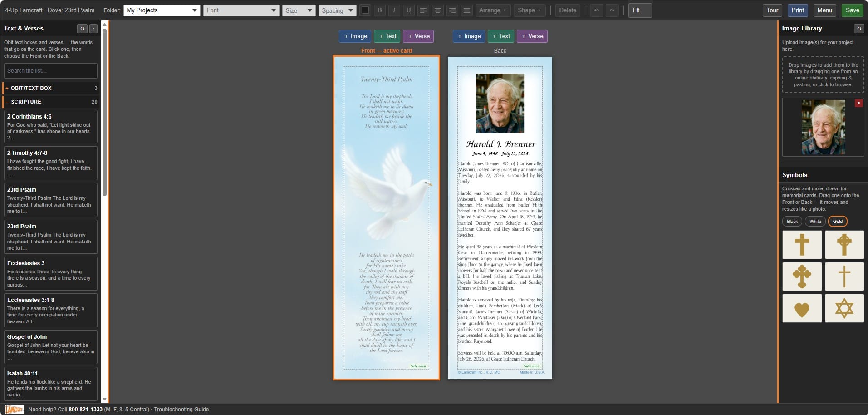This screenshot has width=868, height=415.
Task: Click the Print button
Action: pyautogui.click(x=798, y=10)
